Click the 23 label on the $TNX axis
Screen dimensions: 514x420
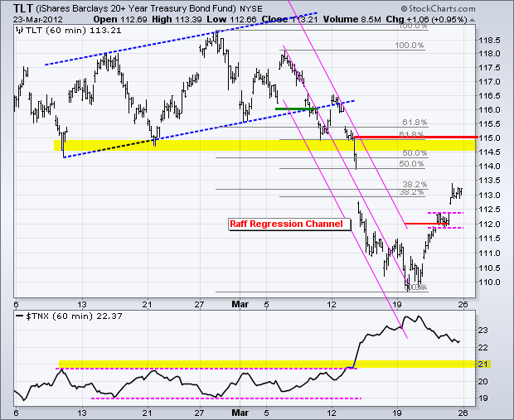pos(483,331)
